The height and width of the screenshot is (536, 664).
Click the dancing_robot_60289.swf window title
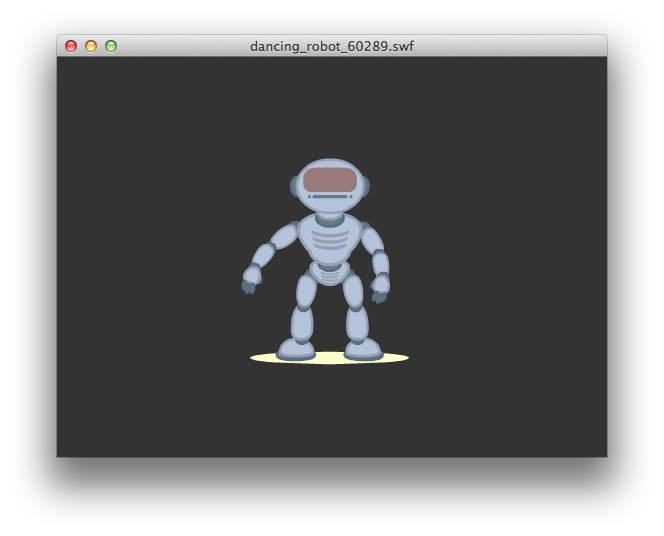click(x=331, y=46)
